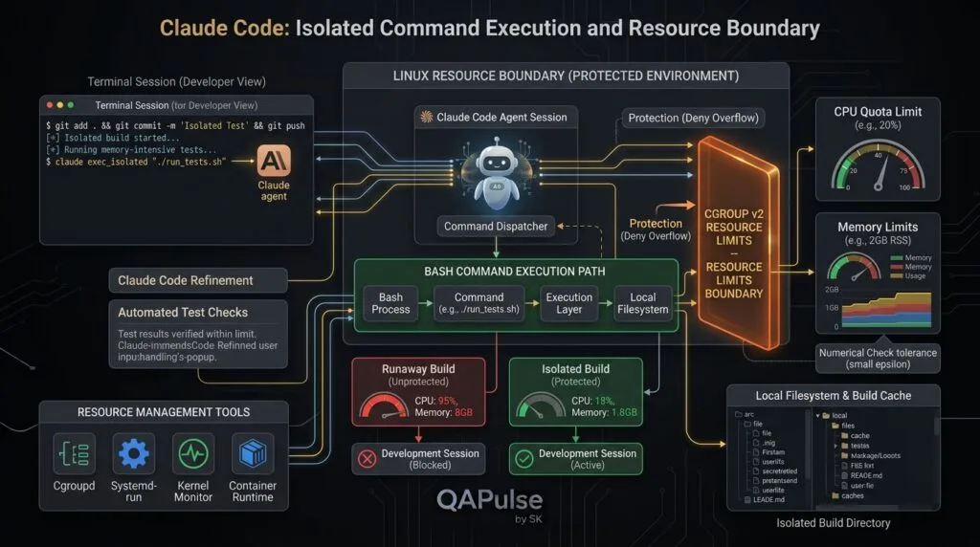This screenshot has width=980, height=547.
Task: Click the secretretied file icon
Action: pyautogui.click(x=756, y=470)
